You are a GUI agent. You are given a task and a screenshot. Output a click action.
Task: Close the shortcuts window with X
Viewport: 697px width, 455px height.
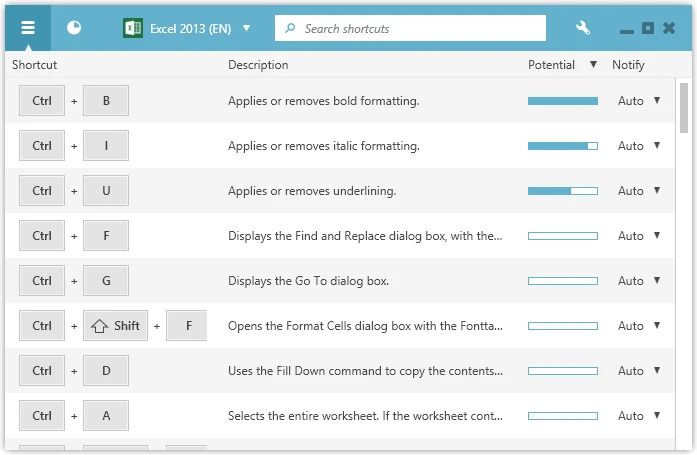[669, 28]
